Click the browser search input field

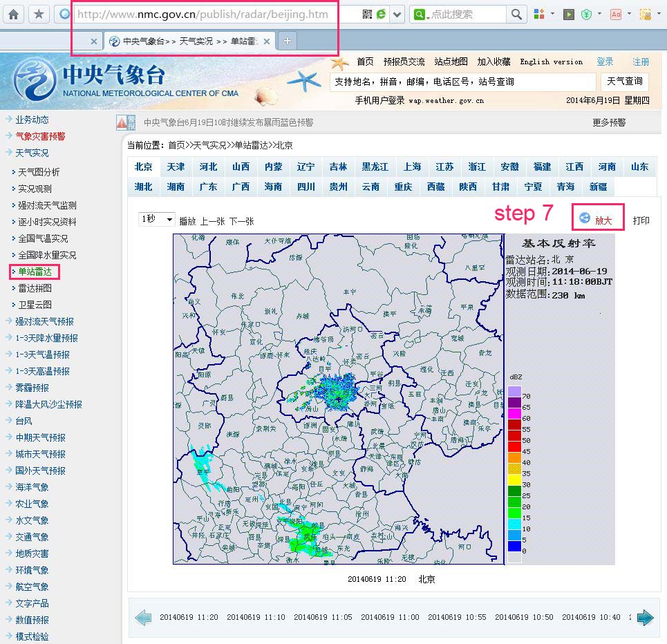pyautogui.click(x=467, y=15)
